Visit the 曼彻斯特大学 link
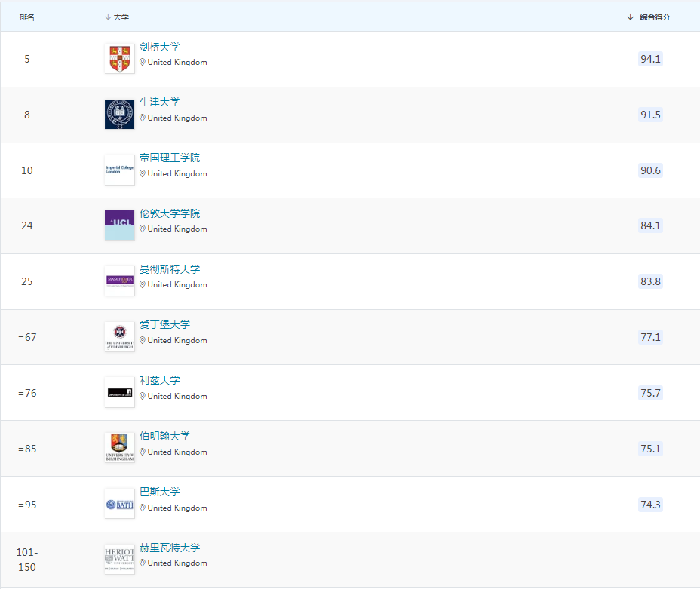Screen dimensions: 700x589 (x=170, y=270)
